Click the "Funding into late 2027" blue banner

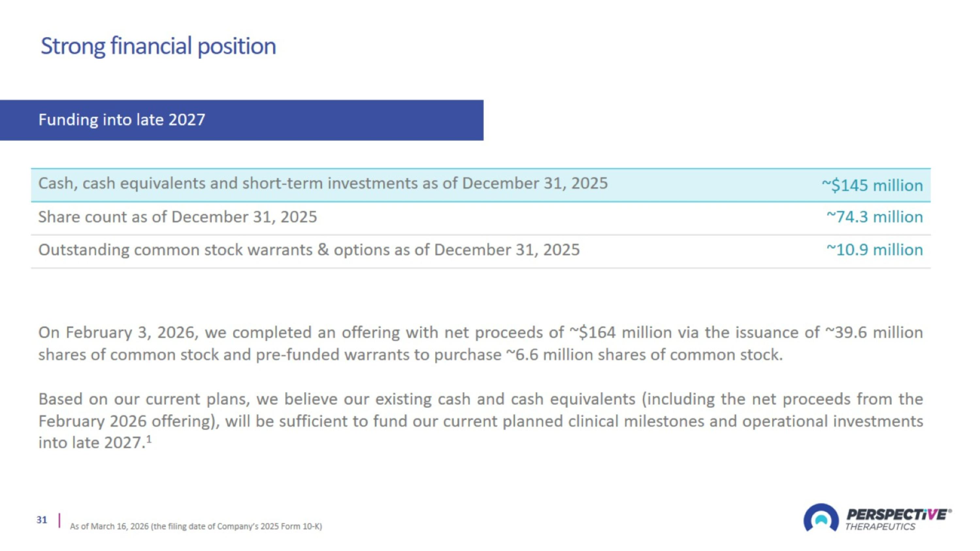(241, 120)
